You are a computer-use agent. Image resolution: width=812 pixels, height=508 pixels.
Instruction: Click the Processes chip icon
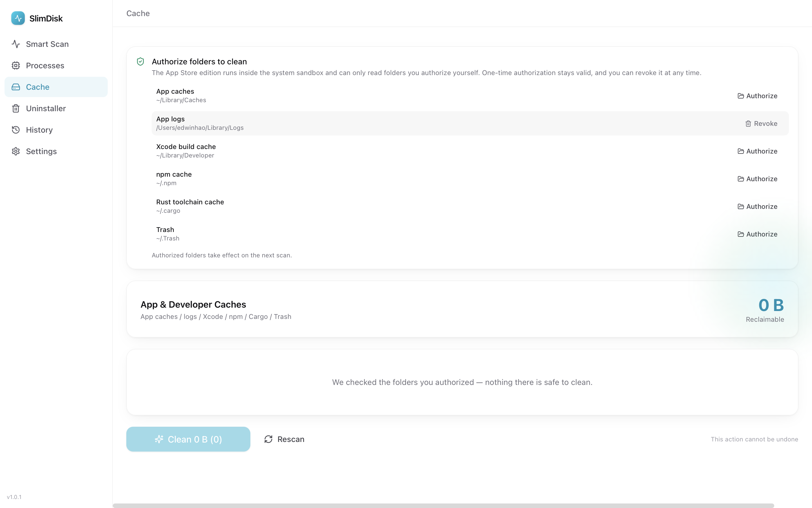16,65
